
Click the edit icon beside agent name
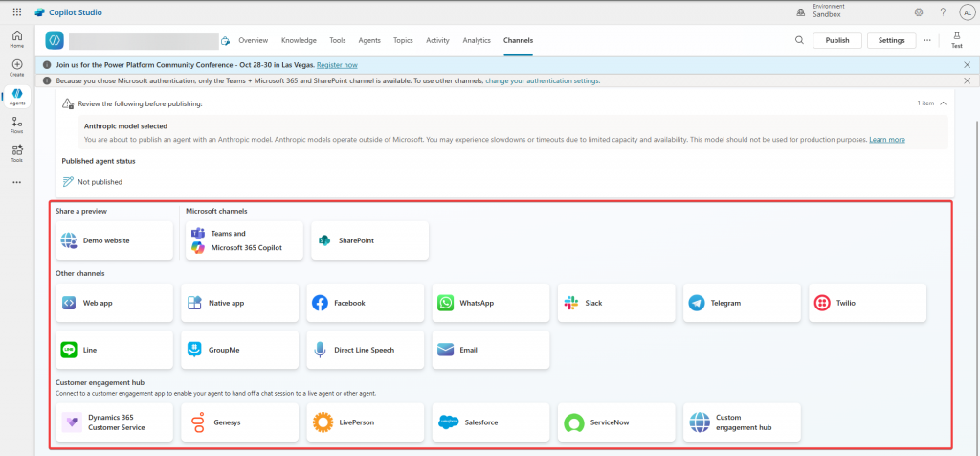pos(225,41)
